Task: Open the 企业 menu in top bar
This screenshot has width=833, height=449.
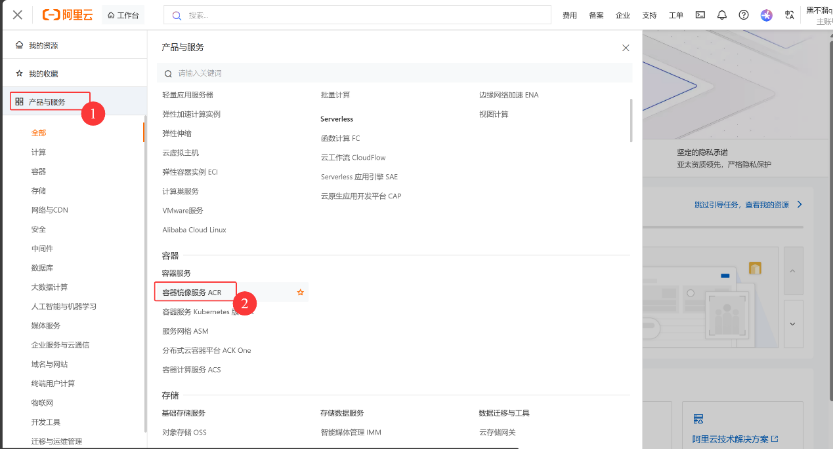Action: (x=623, y=15)
